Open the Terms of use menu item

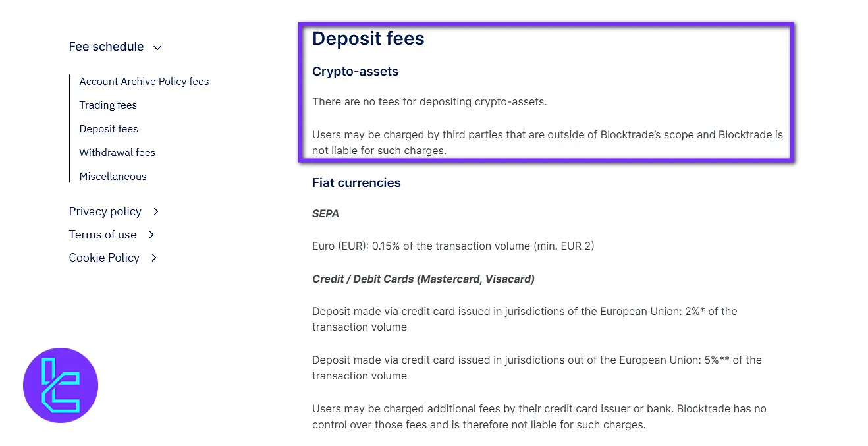click(103, 235)
